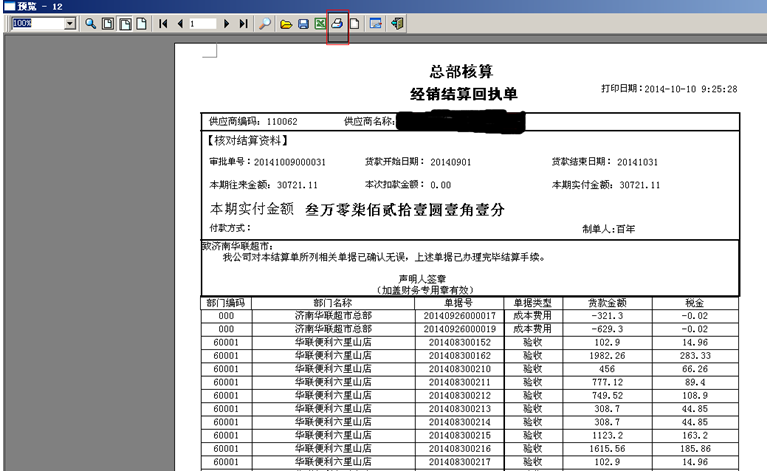Image resolution: width=767 pixels, height=472 pixels.
Task: Click amount cell 1982.26
Action: [607, 355]
